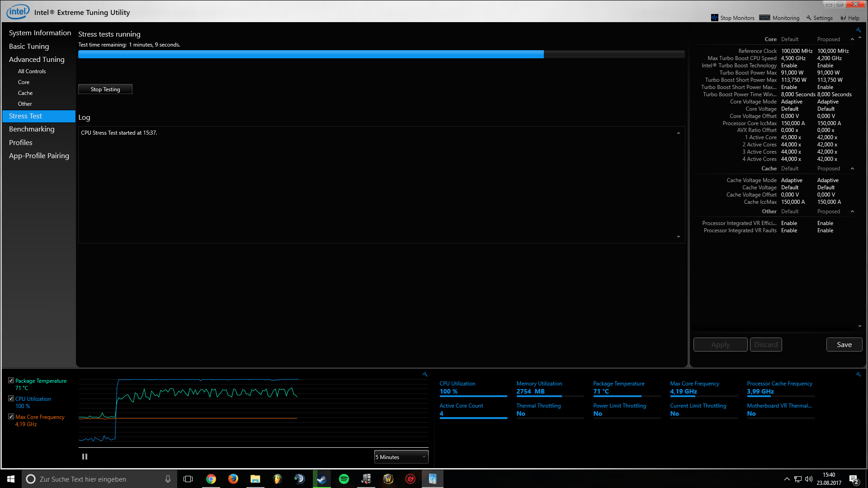
Task: Open Spotify from the taskbar
Action: (x=344, y=479)
